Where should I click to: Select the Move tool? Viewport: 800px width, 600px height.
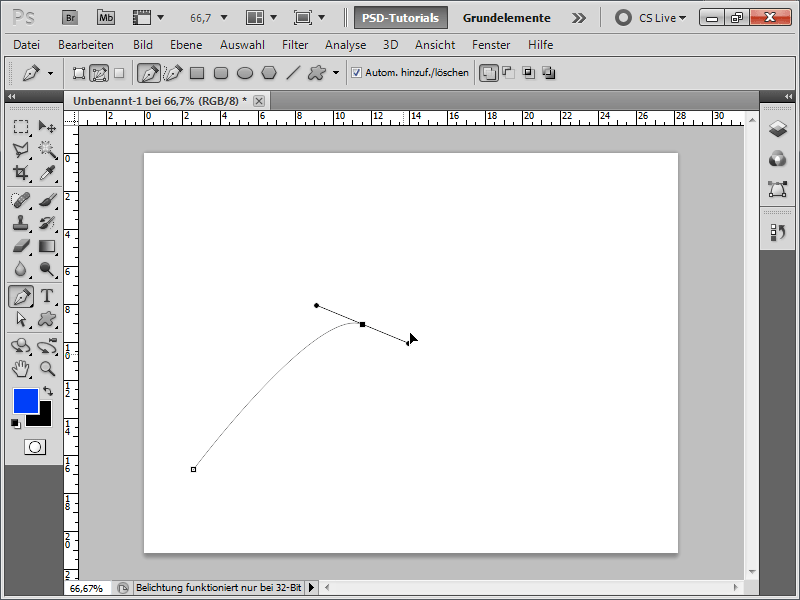[x=47, y=126]
